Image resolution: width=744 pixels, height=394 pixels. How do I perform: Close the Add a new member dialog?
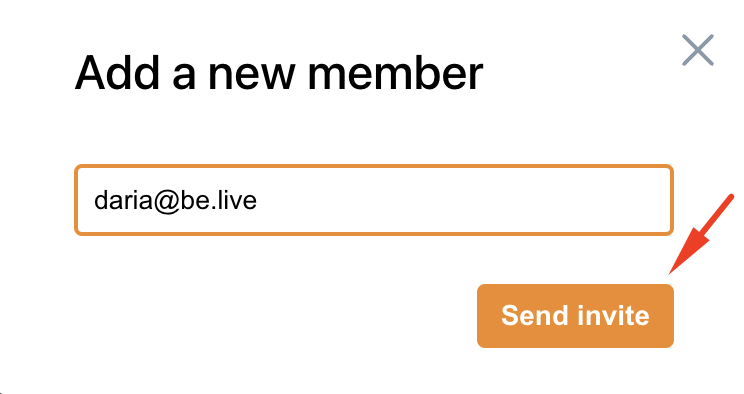click(698, 50)
